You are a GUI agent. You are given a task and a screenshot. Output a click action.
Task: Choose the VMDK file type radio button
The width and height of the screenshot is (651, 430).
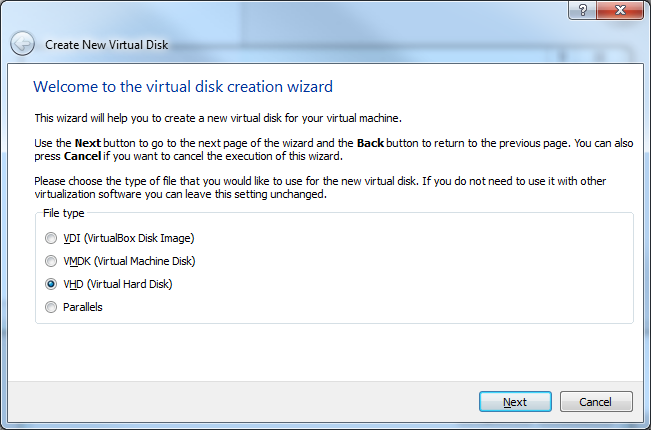51,261
